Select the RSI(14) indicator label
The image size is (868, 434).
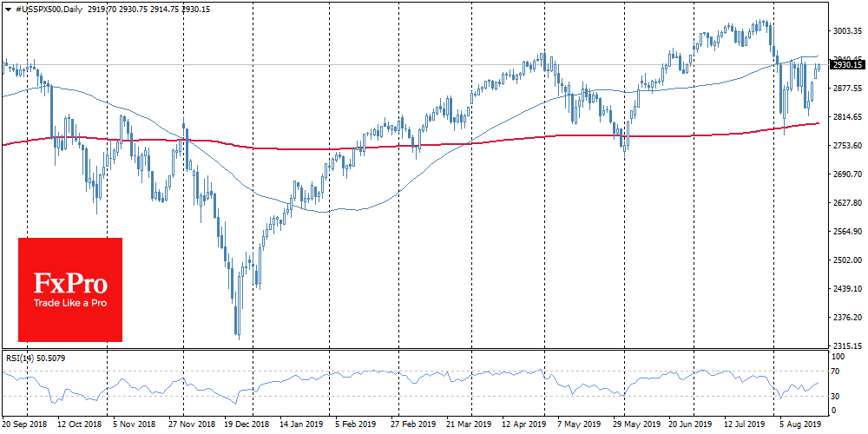click(21, 356)
